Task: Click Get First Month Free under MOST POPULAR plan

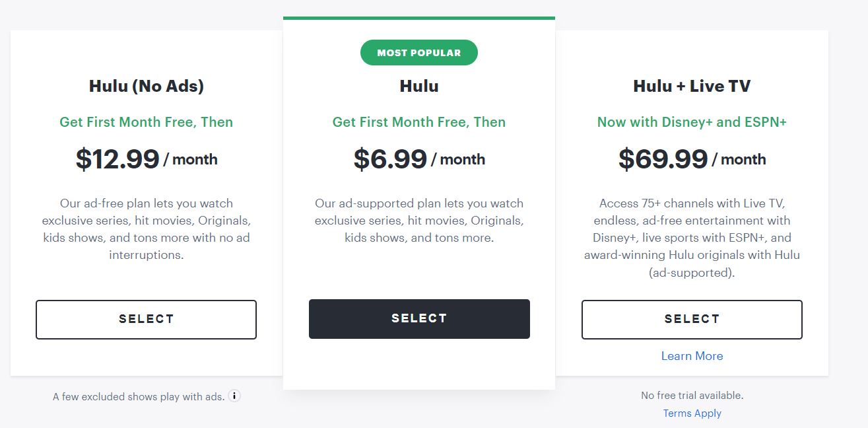Action: 419,122
